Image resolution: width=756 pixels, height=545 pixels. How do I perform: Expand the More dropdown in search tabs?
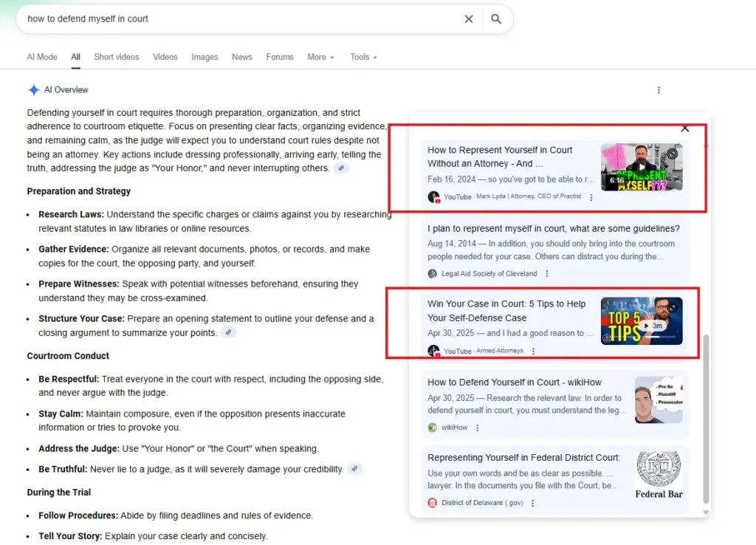[320, 57]
